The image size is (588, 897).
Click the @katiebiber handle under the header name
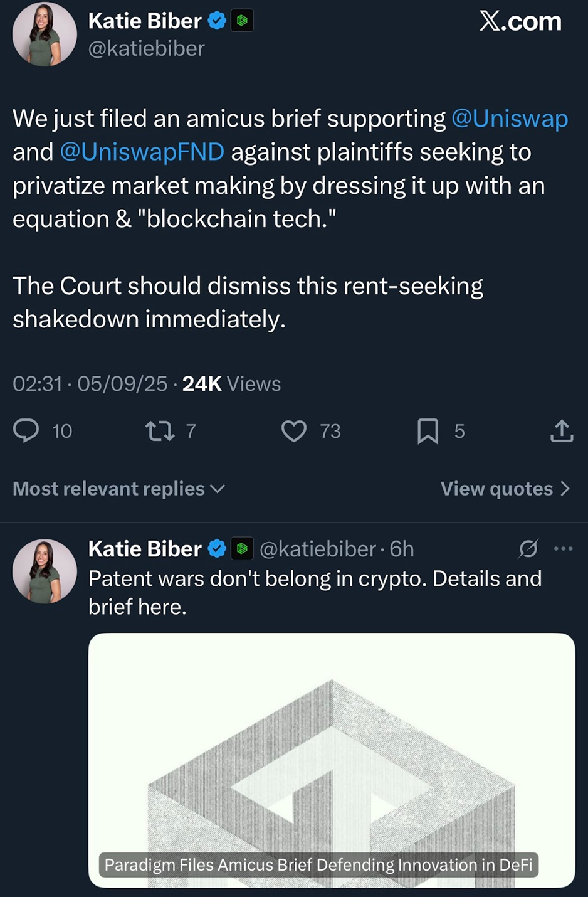click(147, 49)
